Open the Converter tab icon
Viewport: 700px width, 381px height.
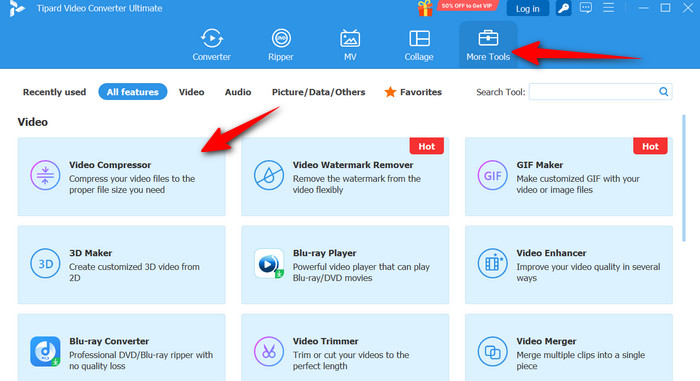pyautogui.click(x=211, y=38)
